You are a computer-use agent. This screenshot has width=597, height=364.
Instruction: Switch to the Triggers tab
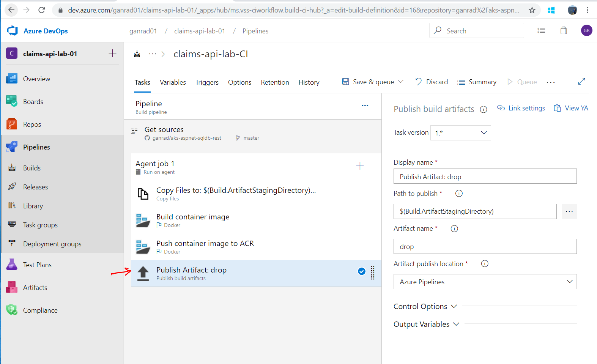207,82
